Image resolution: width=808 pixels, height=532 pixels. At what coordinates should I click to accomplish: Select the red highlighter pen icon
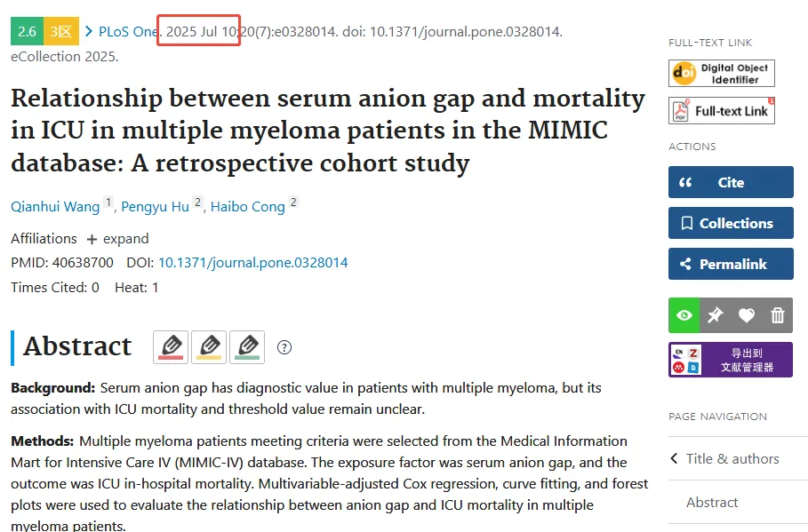171,347
